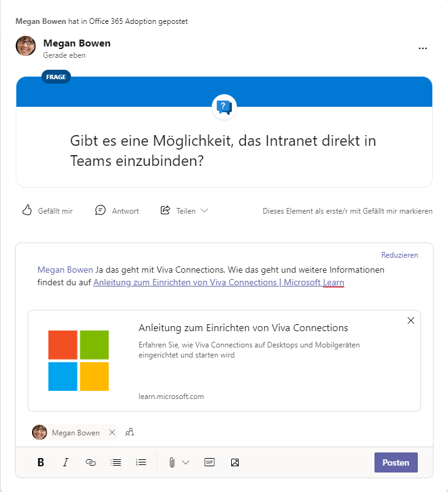Open the post's more options menu
This screenshot has width=448, height=492.
tap(423, 48)
